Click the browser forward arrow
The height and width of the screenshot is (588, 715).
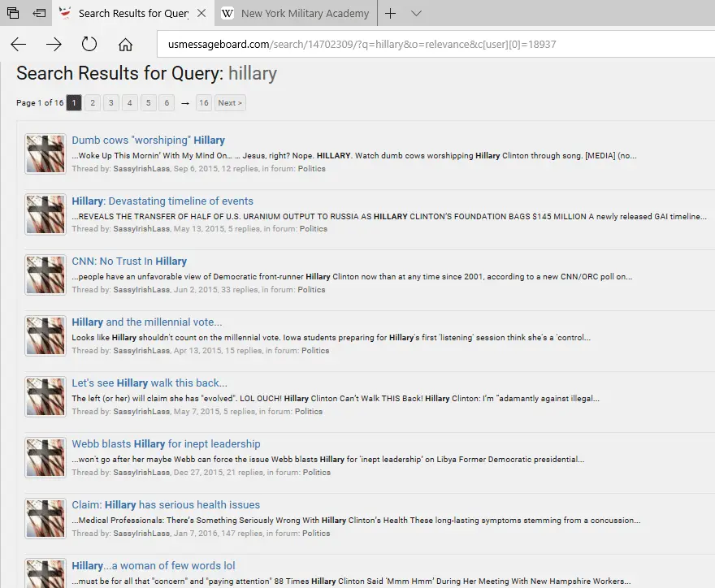(x=54, y=44)
